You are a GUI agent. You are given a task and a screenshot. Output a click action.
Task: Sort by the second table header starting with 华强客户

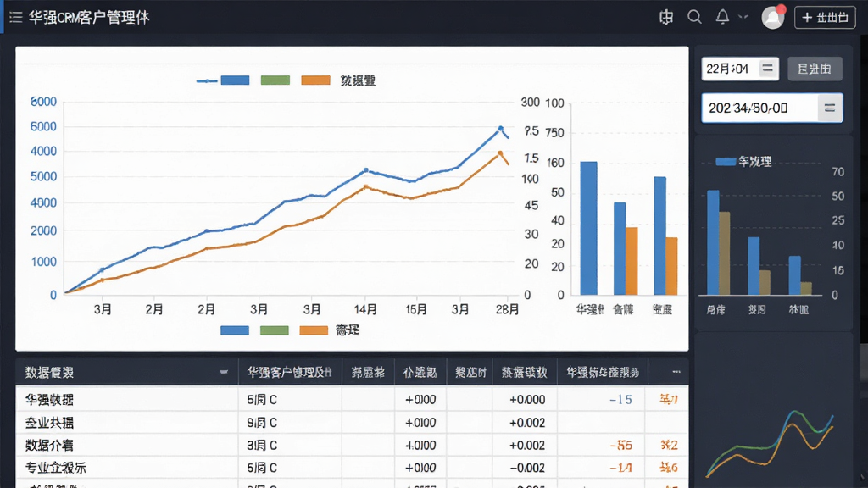click(290, 373)
